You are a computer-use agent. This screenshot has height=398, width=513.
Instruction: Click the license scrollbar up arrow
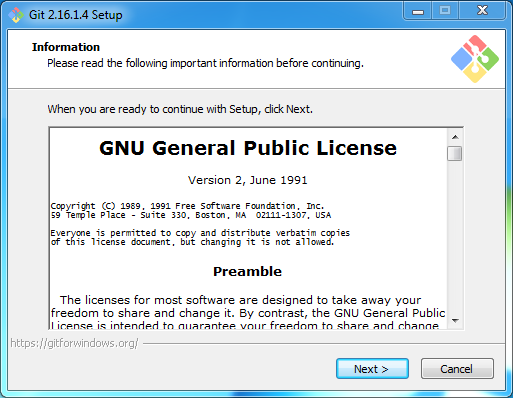[x=455, y=137]
